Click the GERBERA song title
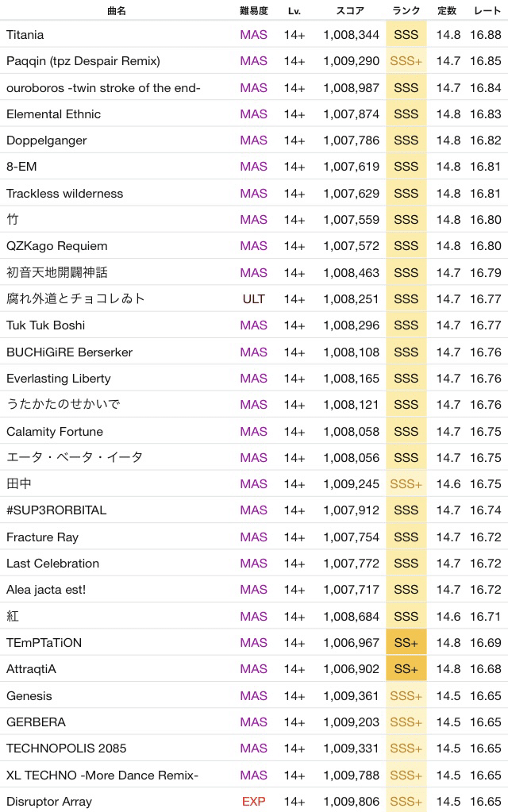The width and height of the screenshot is (508, 812). tap(36, 722)
